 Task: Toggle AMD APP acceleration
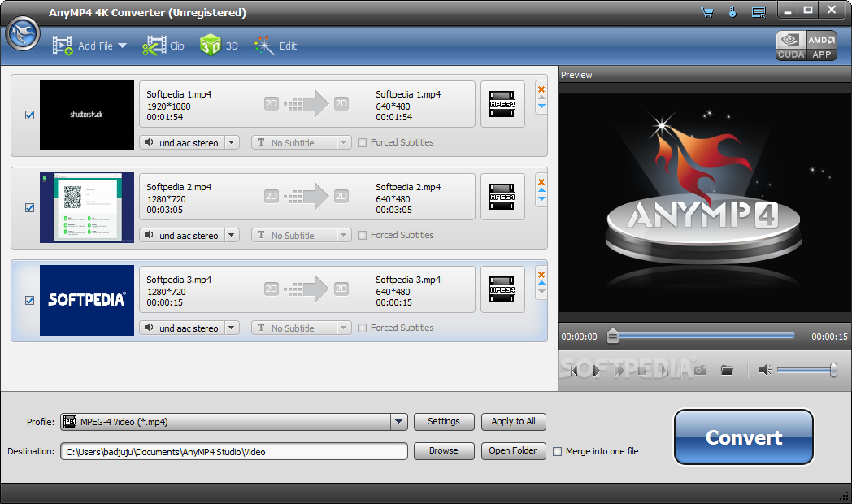(x=822, y=46)
